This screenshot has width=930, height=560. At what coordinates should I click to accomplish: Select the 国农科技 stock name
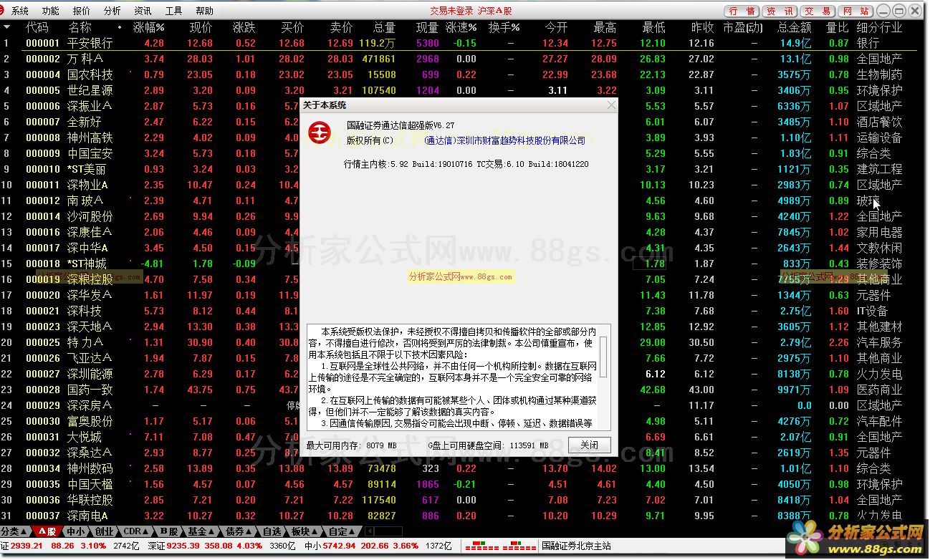tap(90, 74)
